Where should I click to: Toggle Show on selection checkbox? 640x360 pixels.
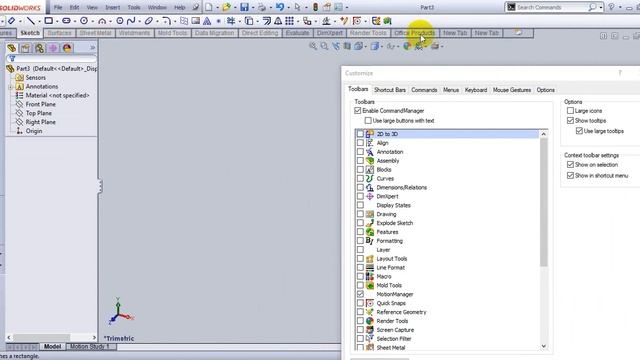click(x=570, y=164)
